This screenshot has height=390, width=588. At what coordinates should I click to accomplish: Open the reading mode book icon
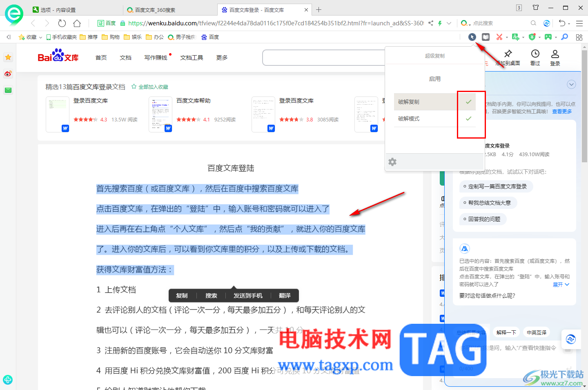[x=486, y=37]
